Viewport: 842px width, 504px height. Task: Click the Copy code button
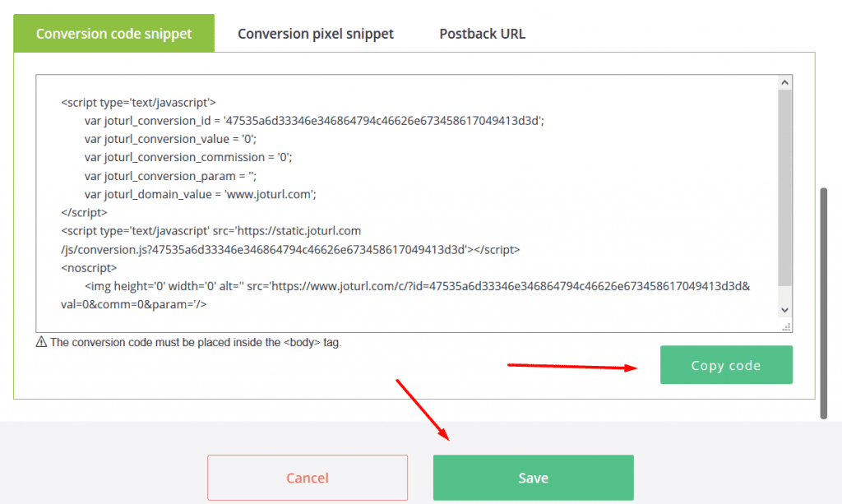point(726,365)
